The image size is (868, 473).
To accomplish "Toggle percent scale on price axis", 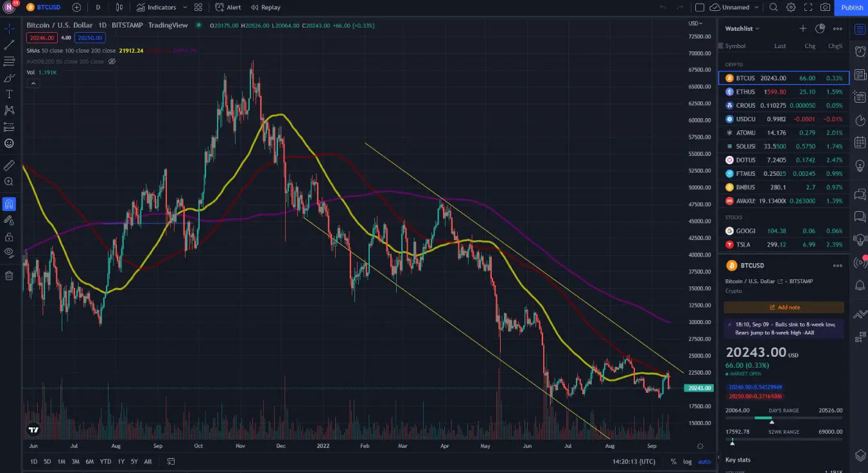I will pyautogui.click(x=673, y=461).
